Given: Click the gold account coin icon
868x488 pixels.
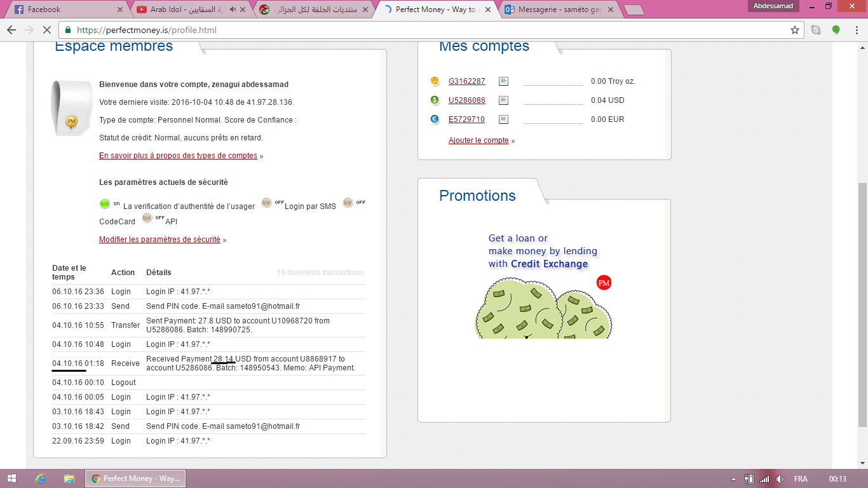Looking at the screenshot, I should tap(435, 81).
